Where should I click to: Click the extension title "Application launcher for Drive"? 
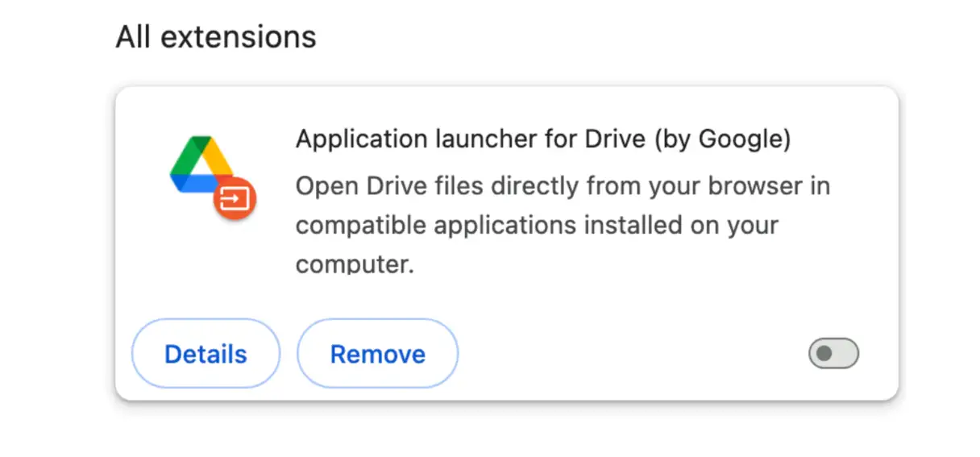[x=471, y=139]
